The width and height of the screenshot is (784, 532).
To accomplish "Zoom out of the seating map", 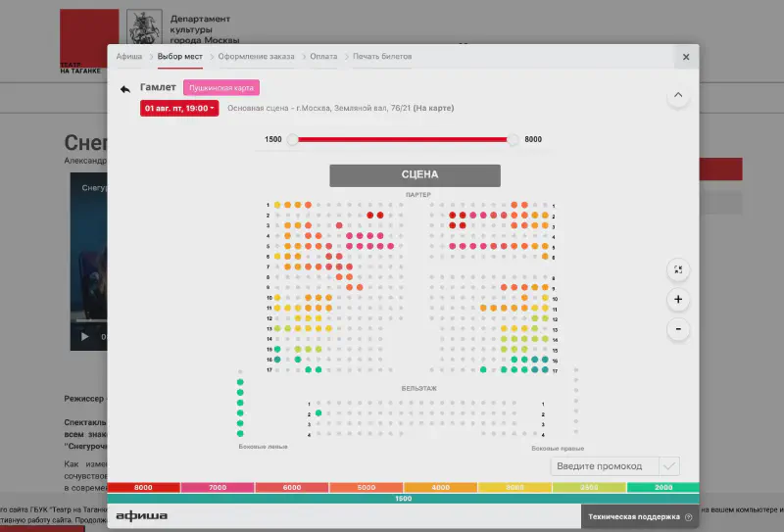I will point(677,329).
